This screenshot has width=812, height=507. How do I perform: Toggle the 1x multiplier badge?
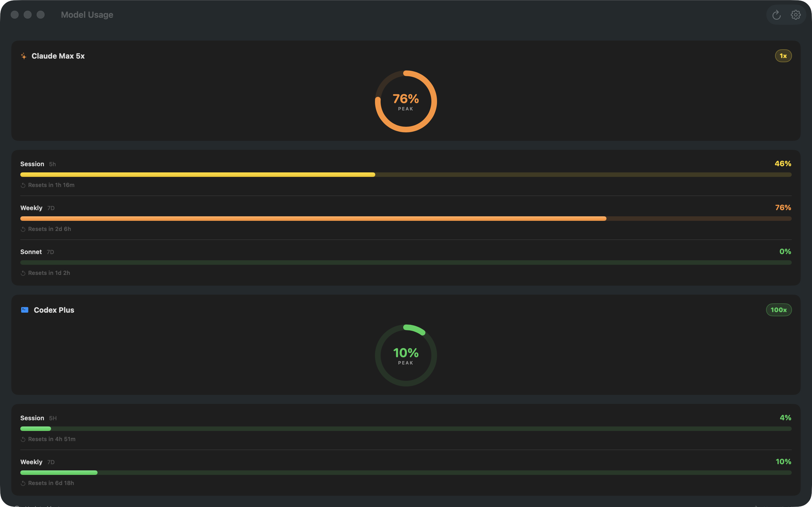click(783, 56)
